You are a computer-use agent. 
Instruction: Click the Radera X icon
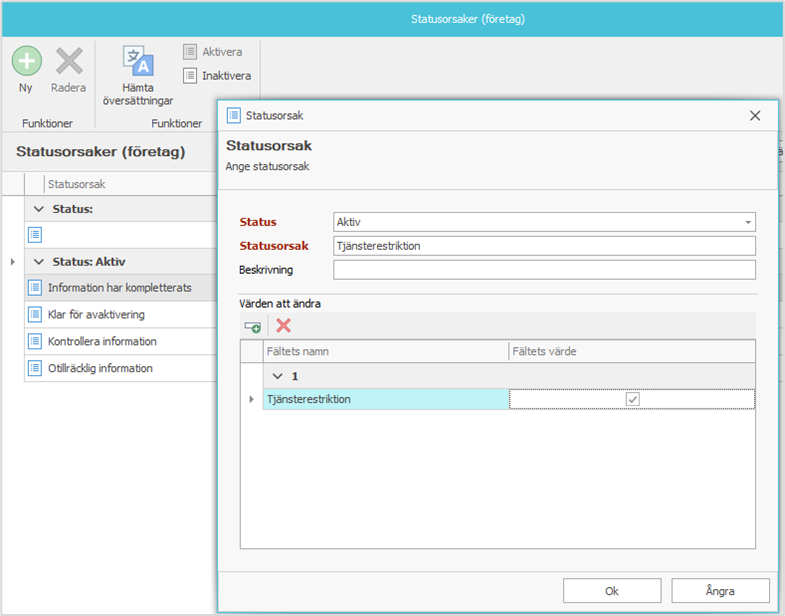(x=68, y=61)
